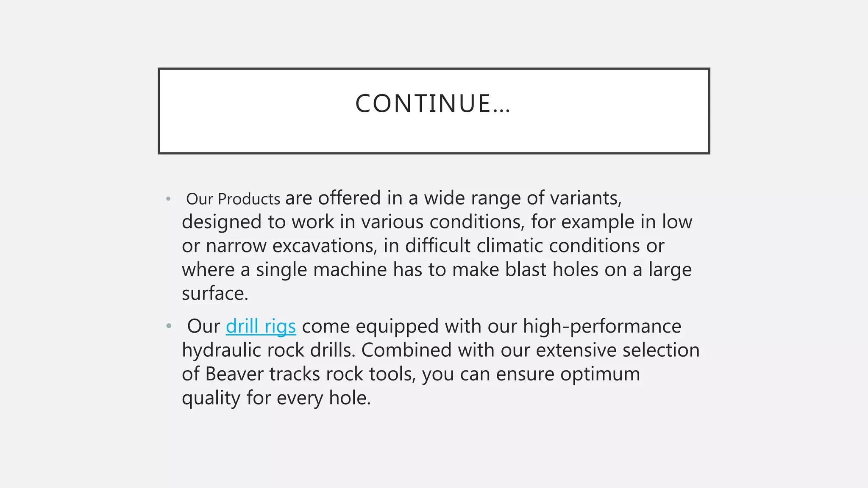
Task: Click the word 'surface.' ending first paragraph
Action: 215,294
